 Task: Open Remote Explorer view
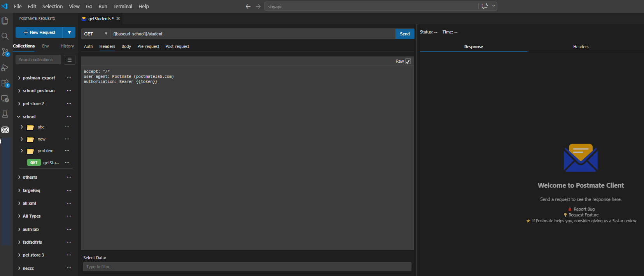[x=5, y=98]
